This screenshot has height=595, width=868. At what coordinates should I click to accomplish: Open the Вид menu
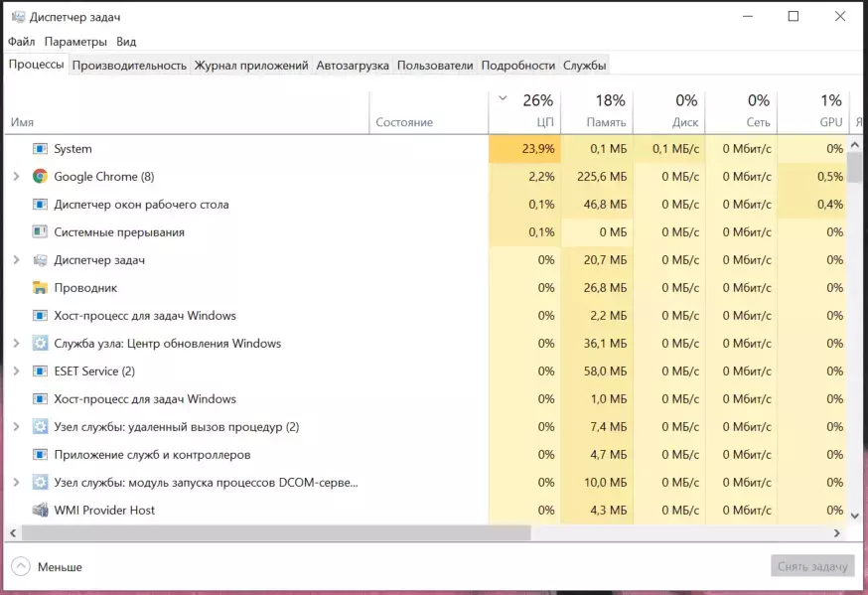coord(126,42)
